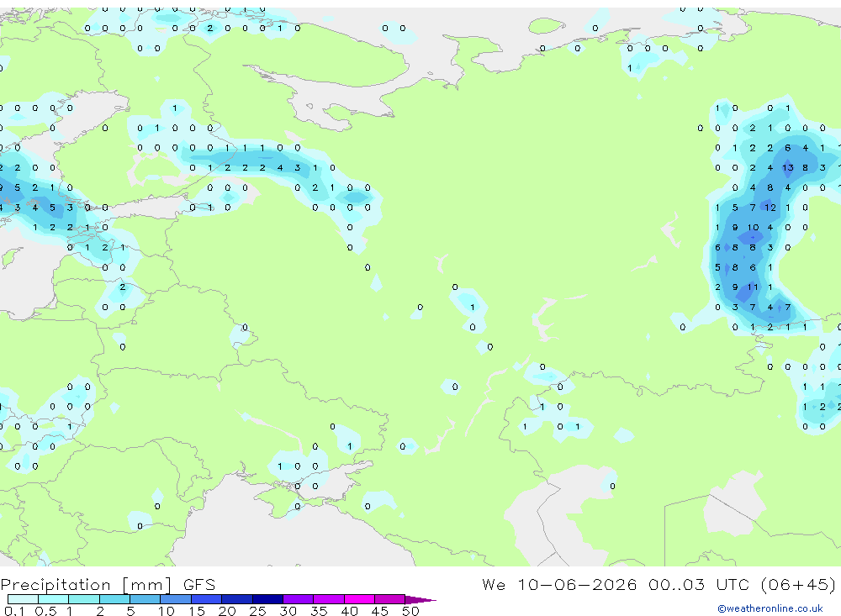Image resolution: width=841 pixels, height=616 pixels.
Task: Click the "0.1" legend scale label
Action: [x=14, y=611]
